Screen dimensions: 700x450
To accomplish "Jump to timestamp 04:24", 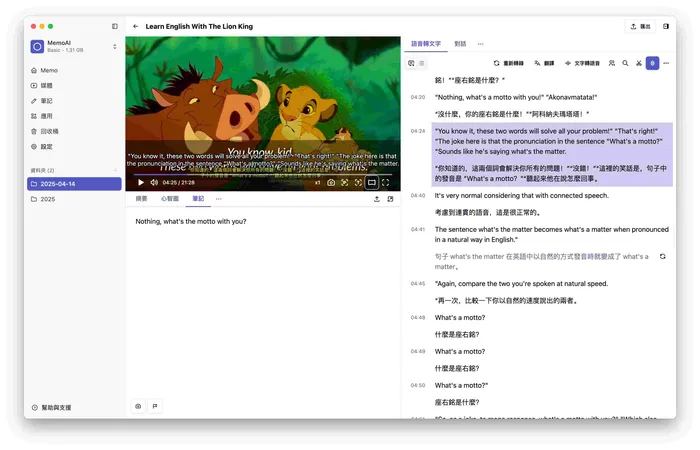I will 418,131.
